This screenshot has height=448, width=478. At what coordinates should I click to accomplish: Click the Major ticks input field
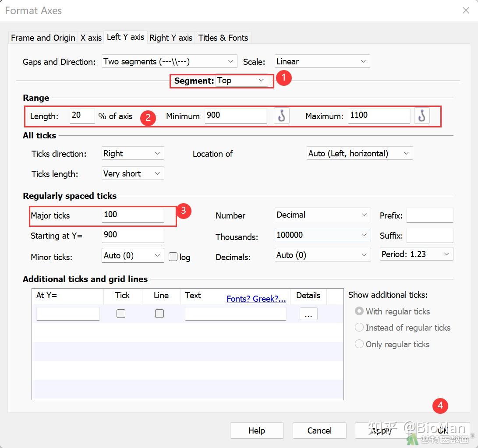133,215
